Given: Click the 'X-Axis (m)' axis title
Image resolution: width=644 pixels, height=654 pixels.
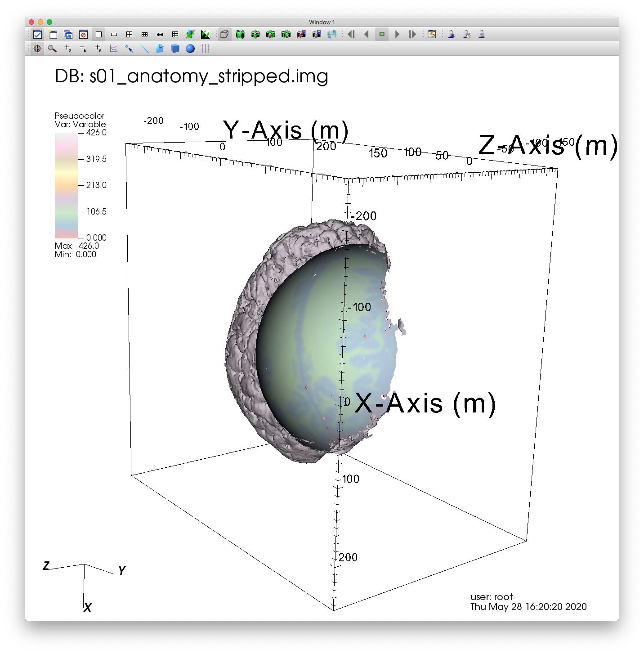Looking at the screenshot, I should tap(425, 403).
